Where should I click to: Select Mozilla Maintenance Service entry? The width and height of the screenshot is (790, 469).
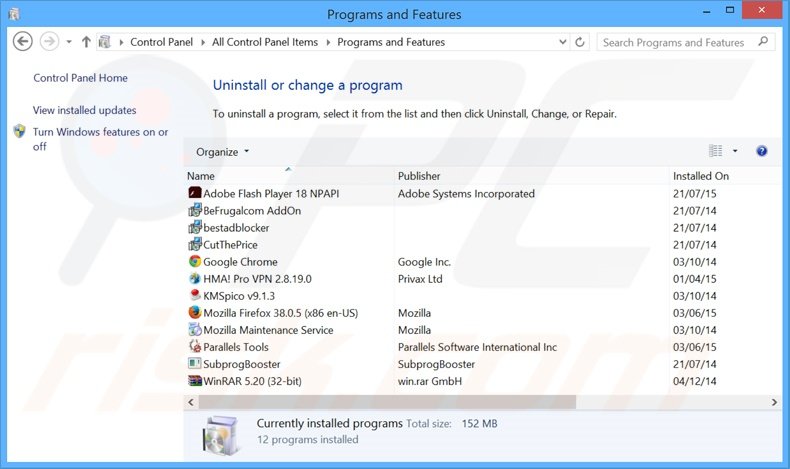coord(268,330)
